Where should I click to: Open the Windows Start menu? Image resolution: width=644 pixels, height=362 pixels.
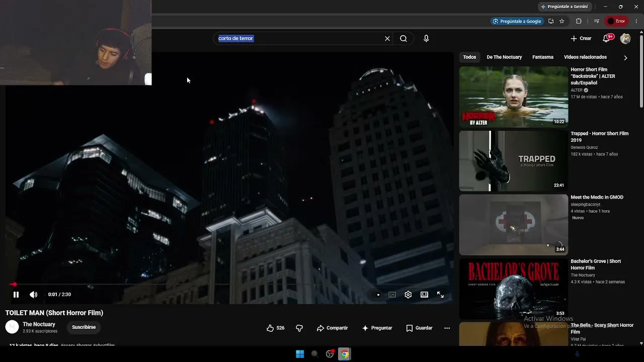[300, 354]
